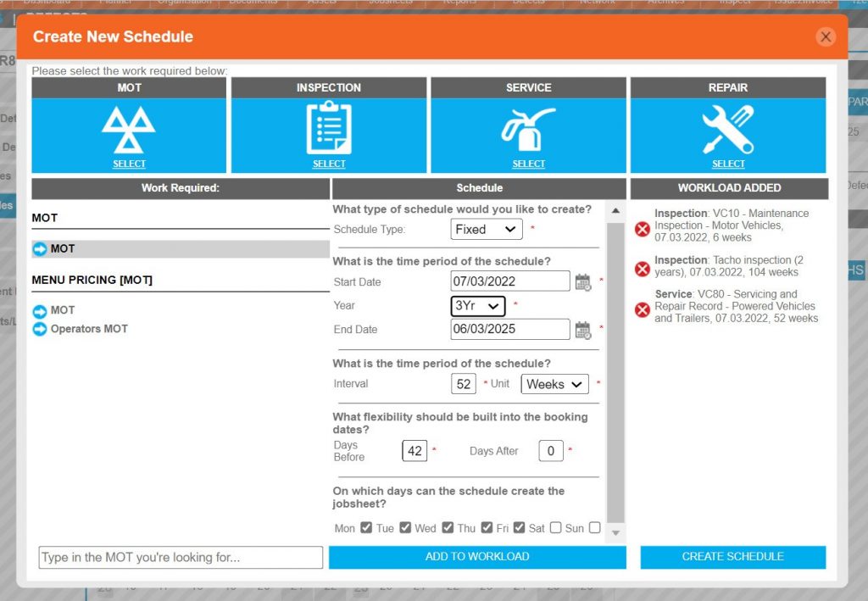Screen dimensions: 868x601
Task: Remove the VC80 Service from workload
Action: click(642, 309)
